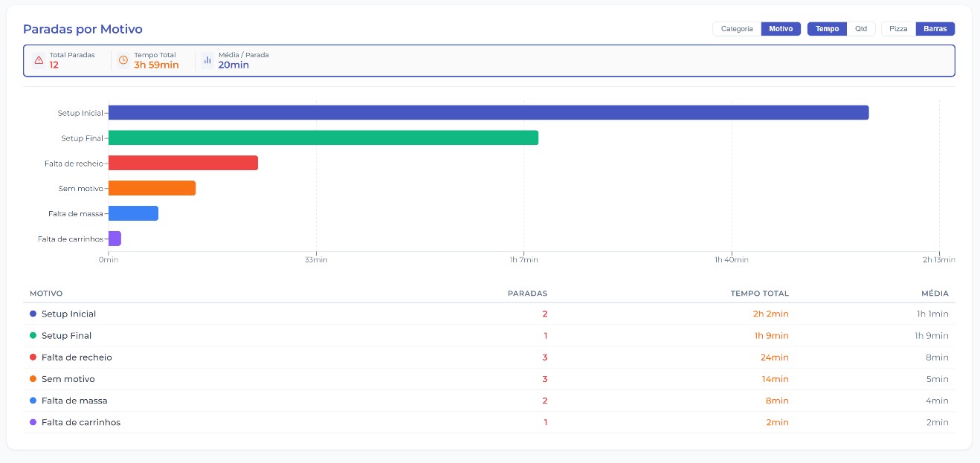Click the 1h 1min average for Setup Inicial
Viewport: 980px width, 463px height.
click(x=932, y=314)
